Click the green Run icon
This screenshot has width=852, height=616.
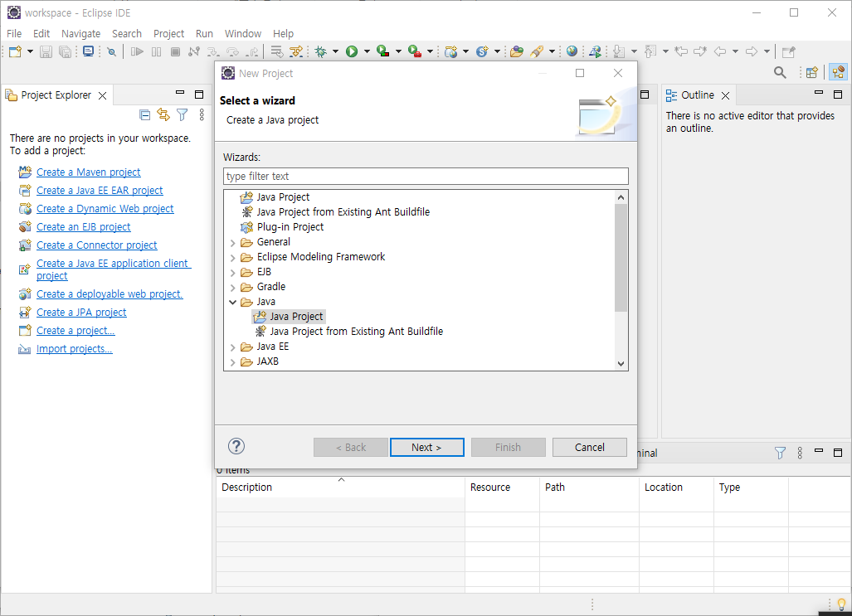pyautogui.click(x=352, y=51)
